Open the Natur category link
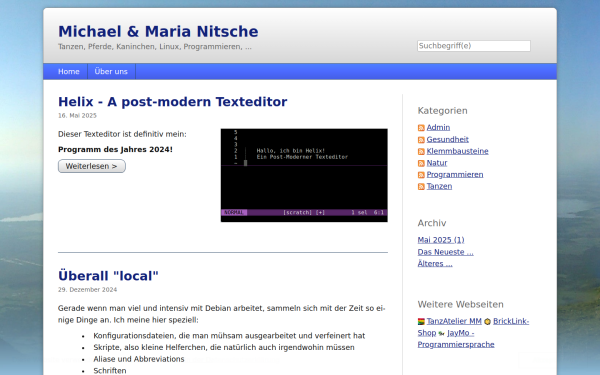 (x=437, y=163)
